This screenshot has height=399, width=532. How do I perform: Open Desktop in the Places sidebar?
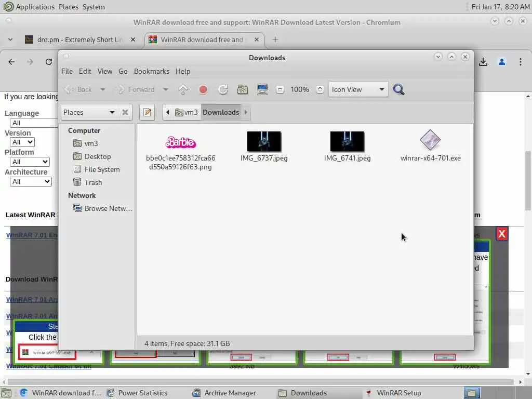[92, 156]
